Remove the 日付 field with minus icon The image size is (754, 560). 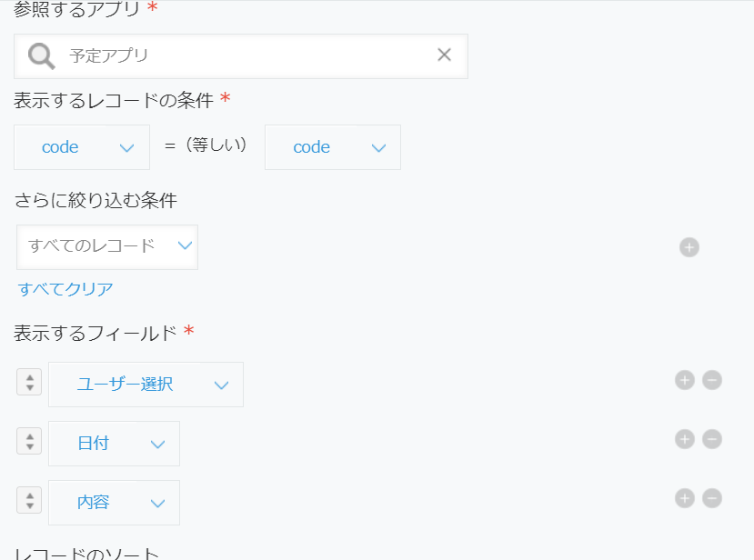711,439
